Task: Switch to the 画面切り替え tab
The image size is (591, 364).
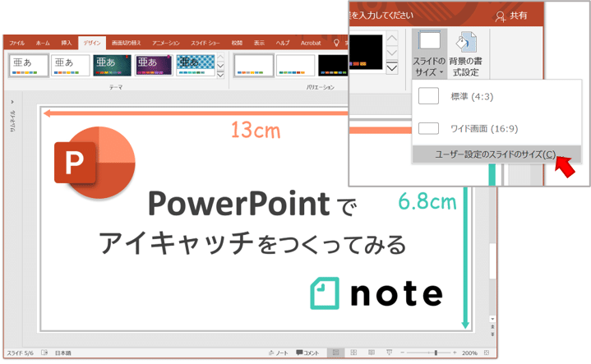Action: [126, 43]
